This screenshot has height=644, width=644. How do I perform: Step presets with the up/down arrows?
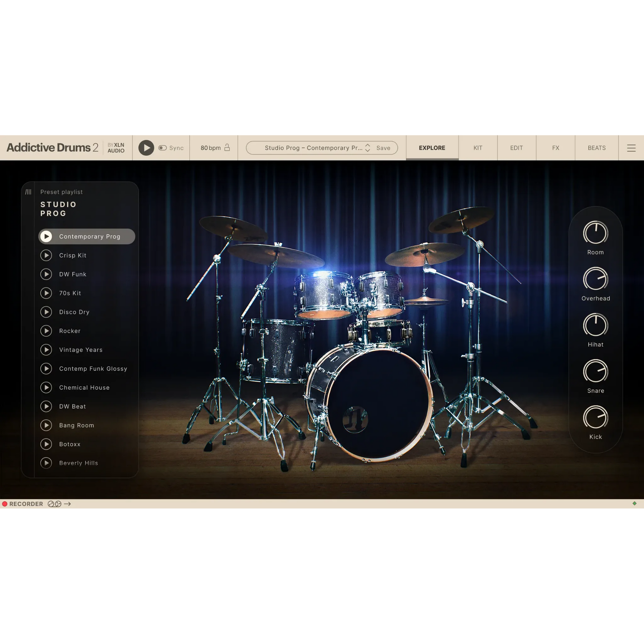[x=368, y=148]
